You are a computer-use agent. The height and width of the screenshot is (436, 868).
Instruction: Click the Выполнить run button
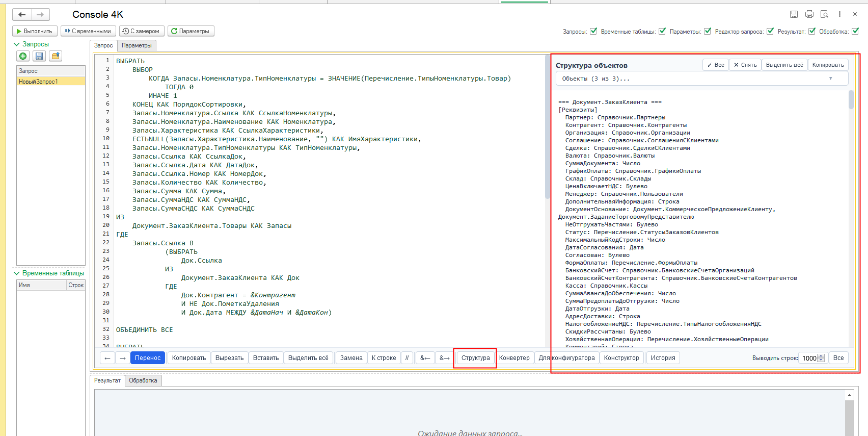(35, 31)
